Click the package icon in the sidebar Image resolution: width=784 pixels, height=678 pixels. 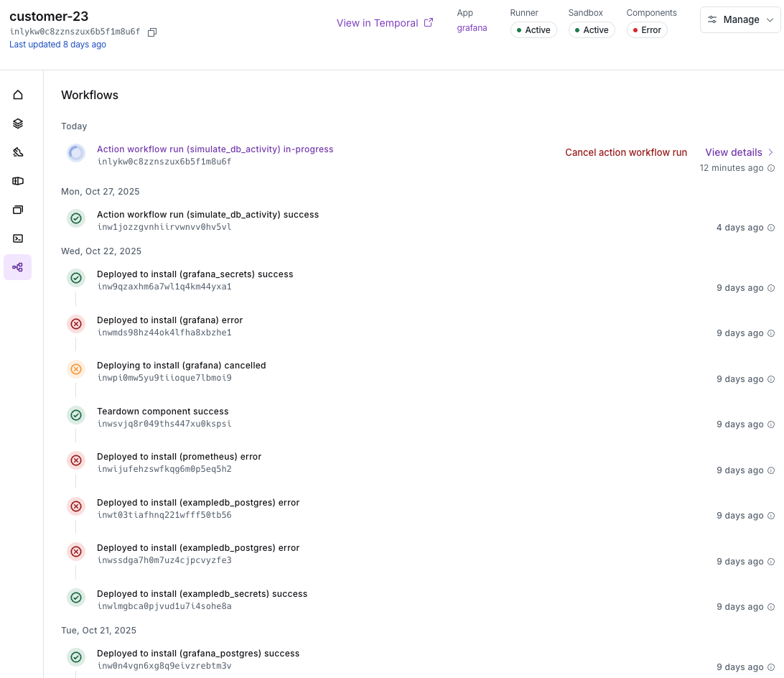pos(17,180)
